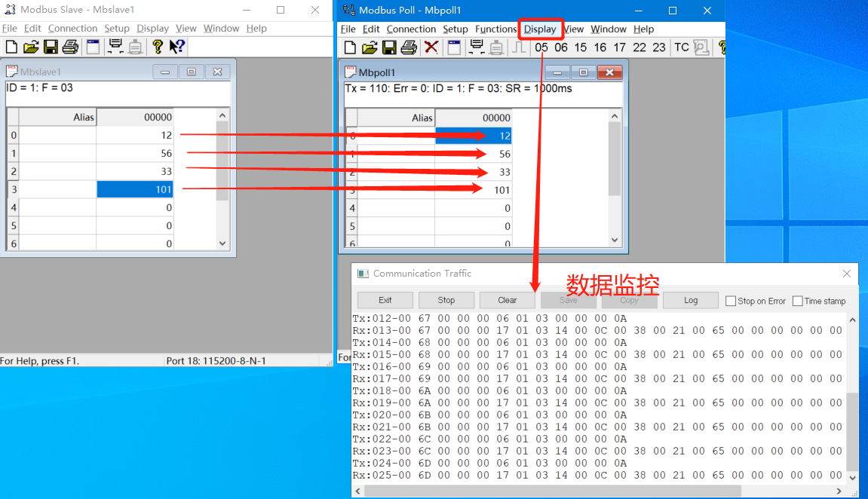Click up arrow of Mbslave1 register scrollbar

(222, 115)
